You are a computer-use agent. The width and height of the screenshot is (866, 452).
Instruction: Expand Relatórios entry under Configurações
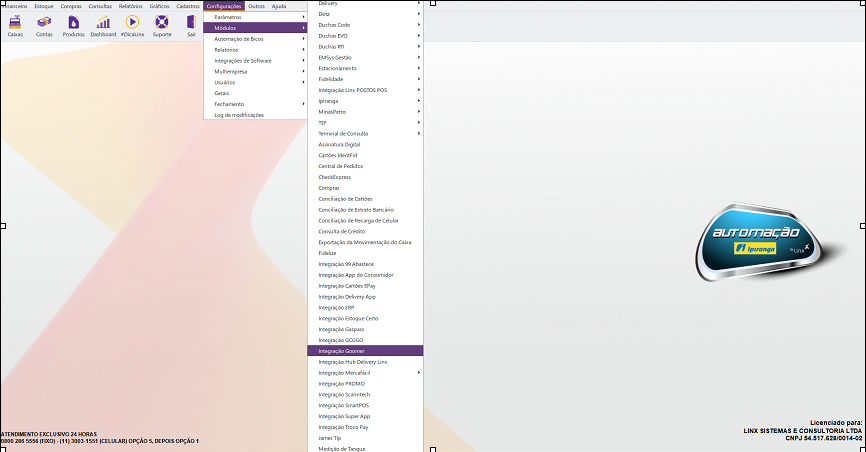(x=255, y=50)
